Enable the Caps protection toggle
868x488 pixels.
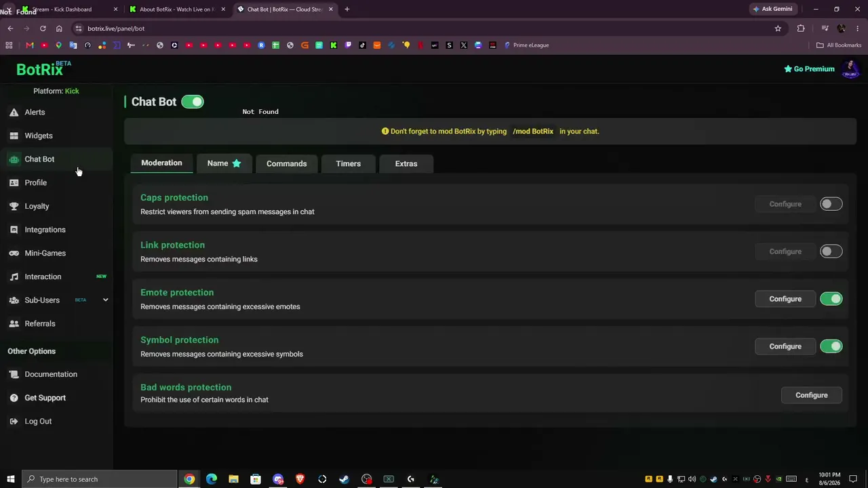pyautogui.click(x=831, y=204)
